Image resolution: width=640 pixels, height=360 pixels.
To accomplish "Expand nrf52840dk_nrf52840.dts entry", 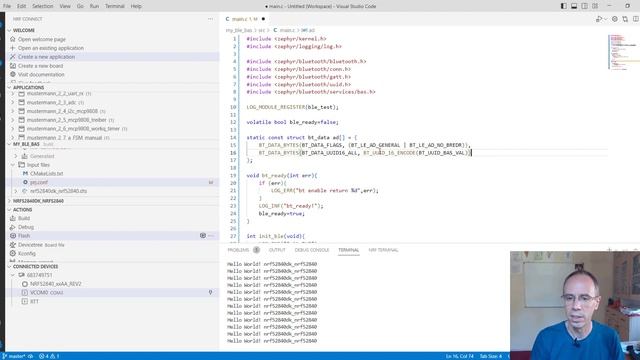I will (16, 191).
